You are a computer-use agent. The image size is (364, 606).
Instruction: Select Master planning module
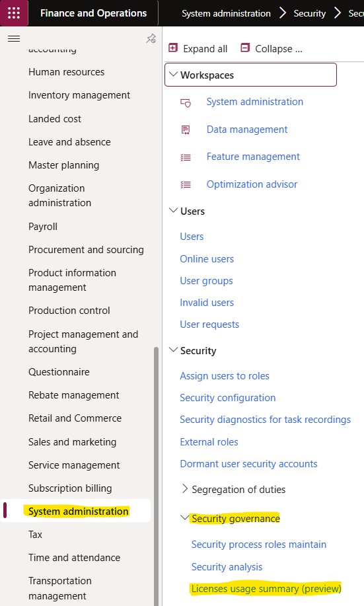pyautogui.click(x=64, y=165)
